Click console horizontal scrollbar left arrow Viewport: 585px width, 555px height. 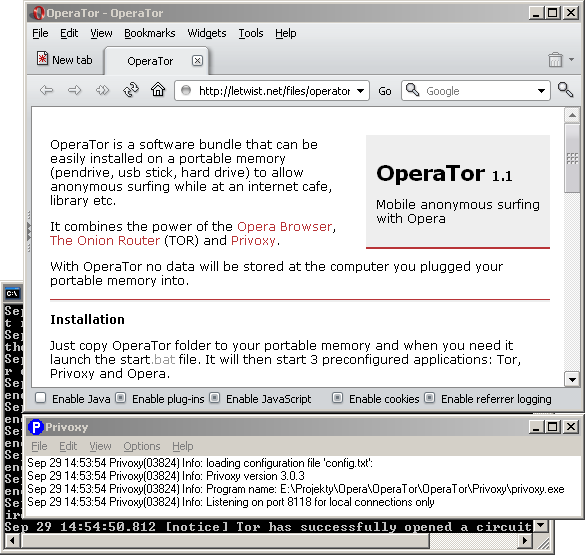coord(12,540)
